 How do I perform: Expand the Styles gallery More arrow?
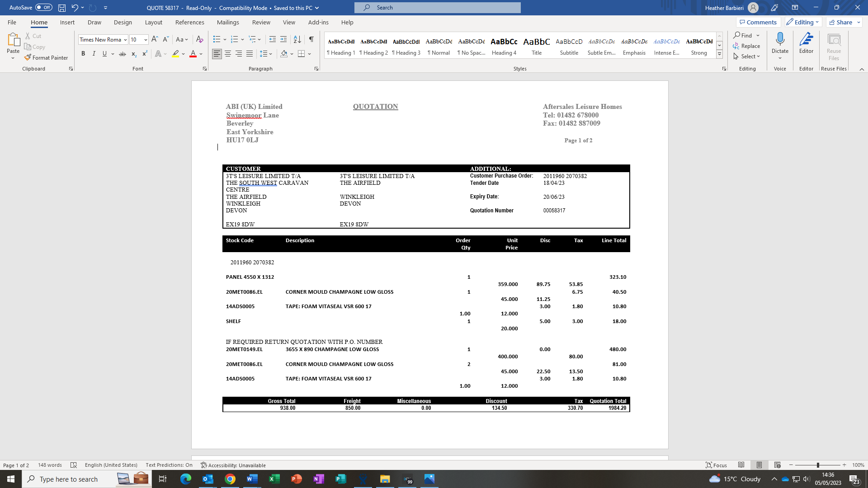point(719,54)
